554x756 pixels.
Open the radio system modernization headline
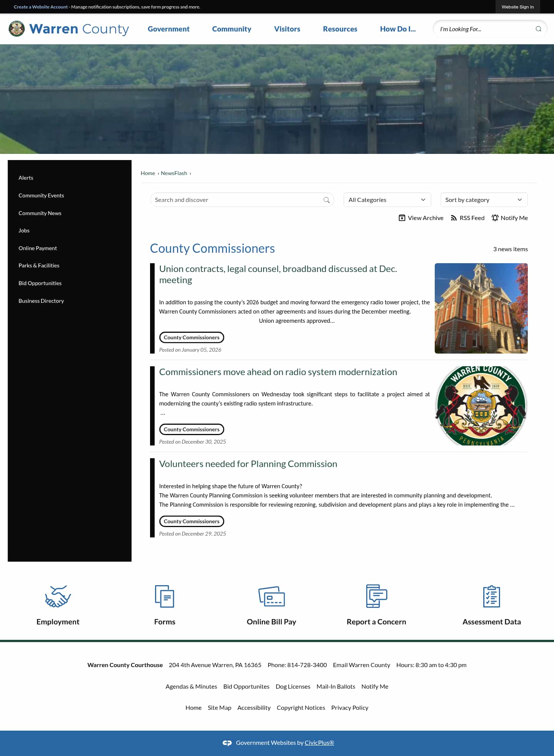pyautogui.click(x=278, y=372)
